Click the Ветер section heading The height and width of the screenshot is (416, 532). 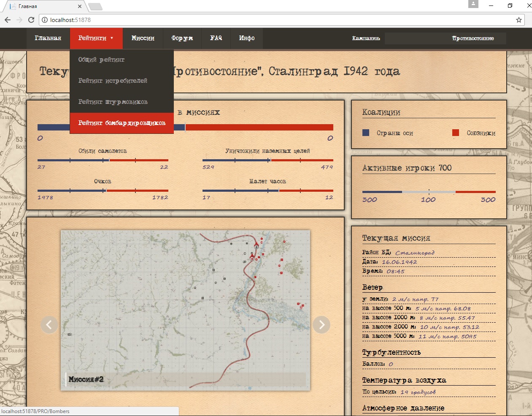point(373,287)
